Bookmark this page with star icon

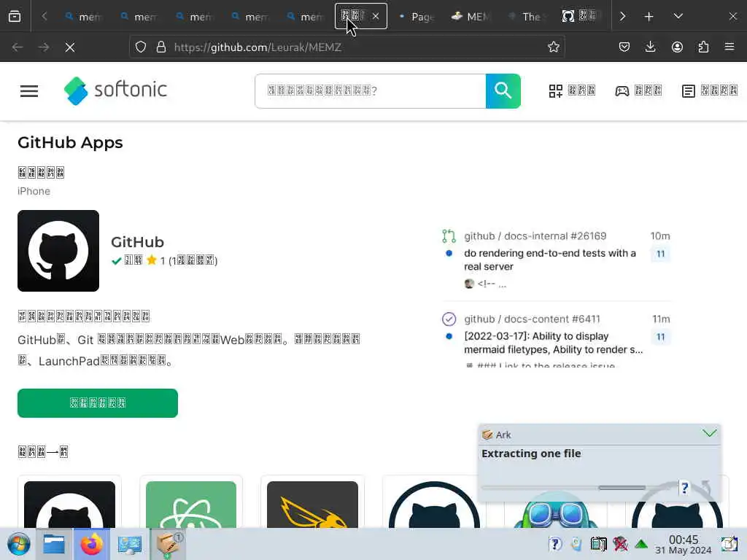click(x=553, y=47)
